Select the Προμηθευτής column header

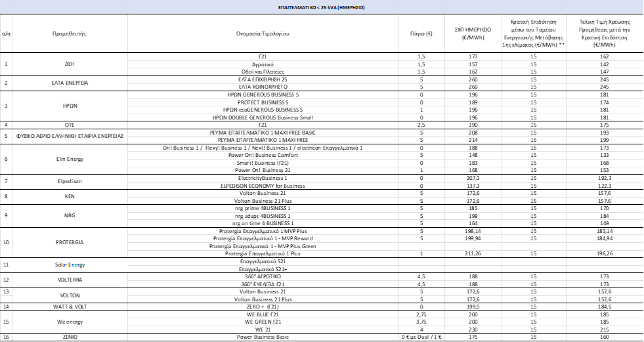coord(70,33)
